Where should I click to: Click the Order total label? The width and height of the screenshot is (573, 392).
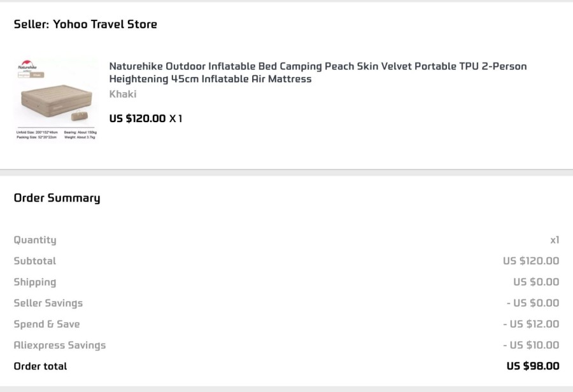click(41, 366)
